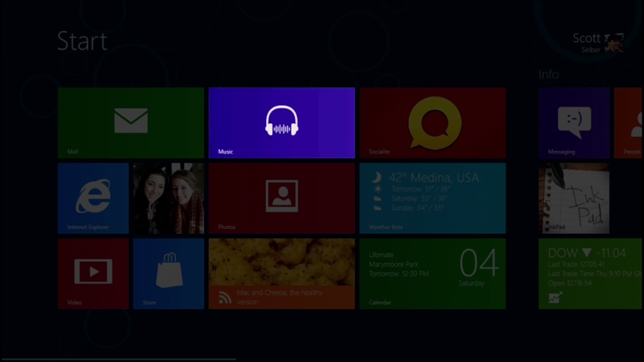
Task: Click the Tomorrow: 12:30 PM event time
Action: point(399,274)
